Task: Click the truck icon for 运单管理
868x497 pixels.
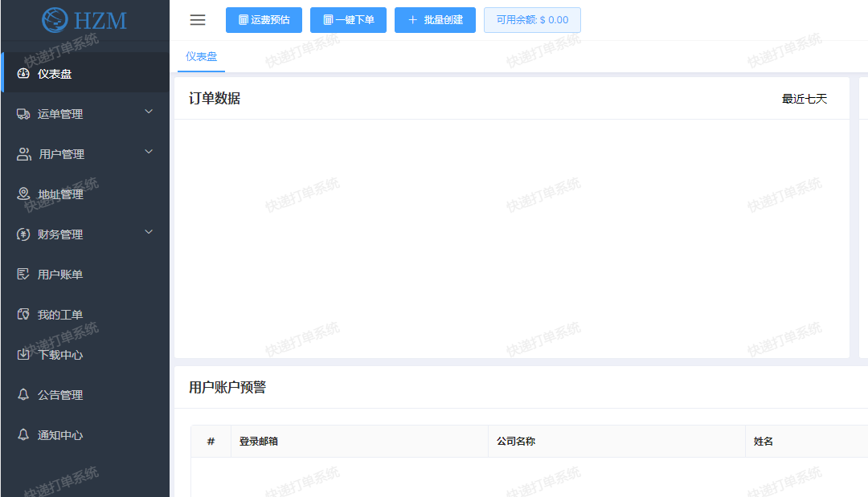Action: click(23, 114)
